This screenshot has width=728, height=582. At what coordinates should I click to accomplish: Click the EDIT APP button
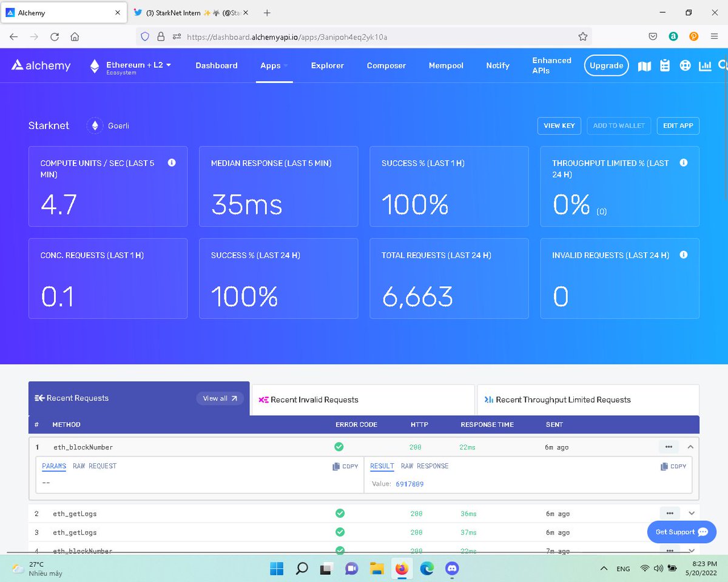[678, 125]
